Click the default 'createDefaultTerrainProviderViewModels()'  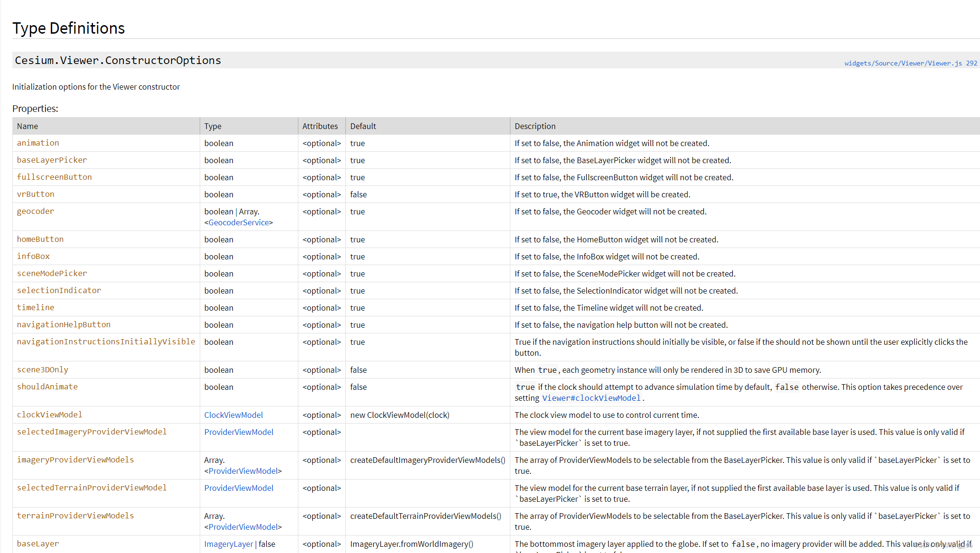426,516
